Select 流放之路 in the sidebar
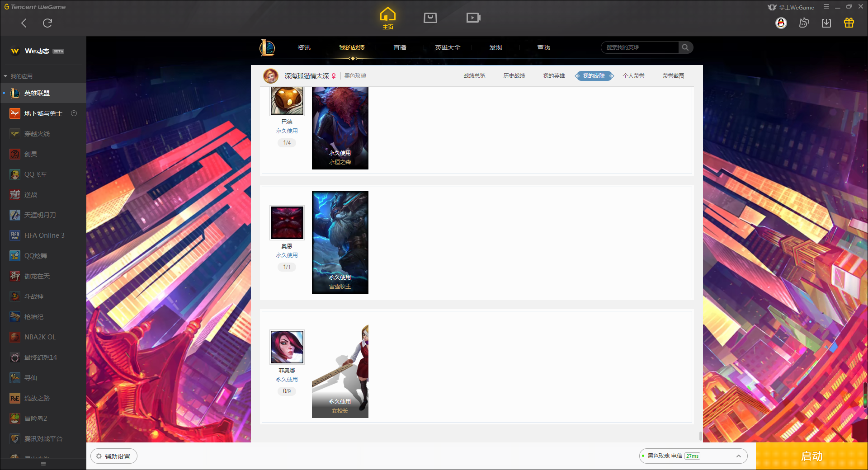 (x=43, y=398)
